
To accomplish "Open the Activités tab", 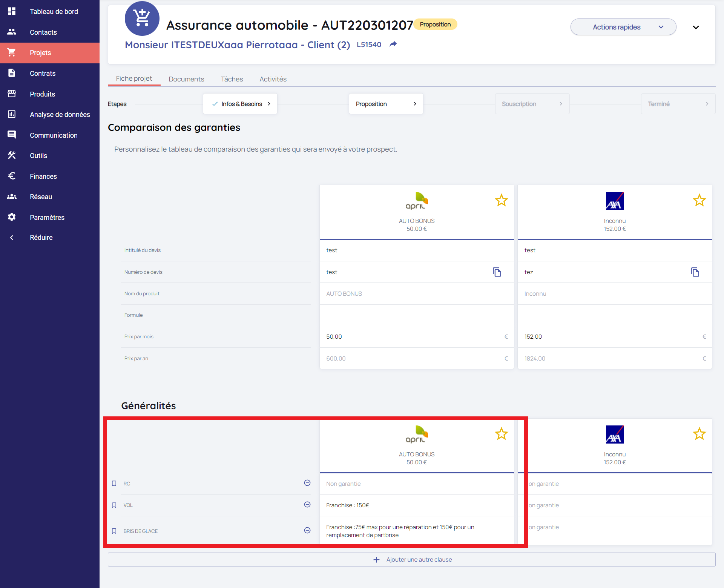I will point(273,79).
